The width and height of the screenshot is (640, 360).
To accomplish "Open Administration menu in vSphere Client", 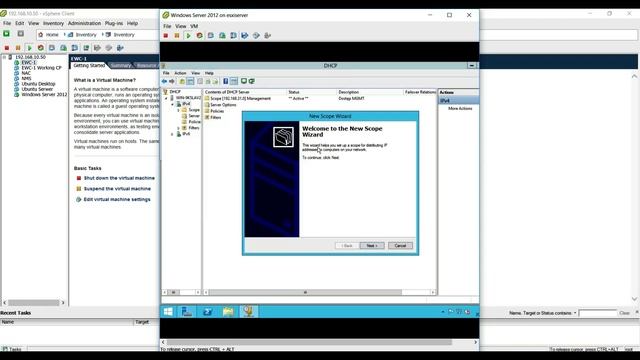I will tap(84, 23).
